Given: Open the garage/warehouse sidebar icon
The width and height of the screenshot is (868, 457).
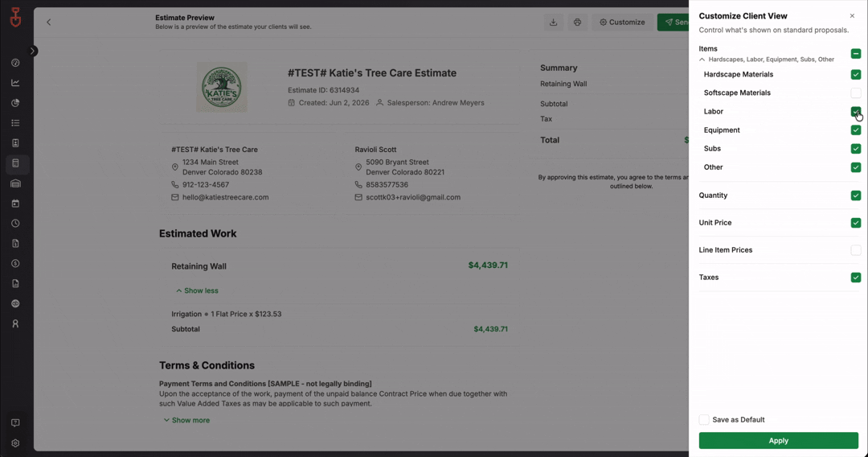Looking at the screenshot, I should (x=15, y=183).
